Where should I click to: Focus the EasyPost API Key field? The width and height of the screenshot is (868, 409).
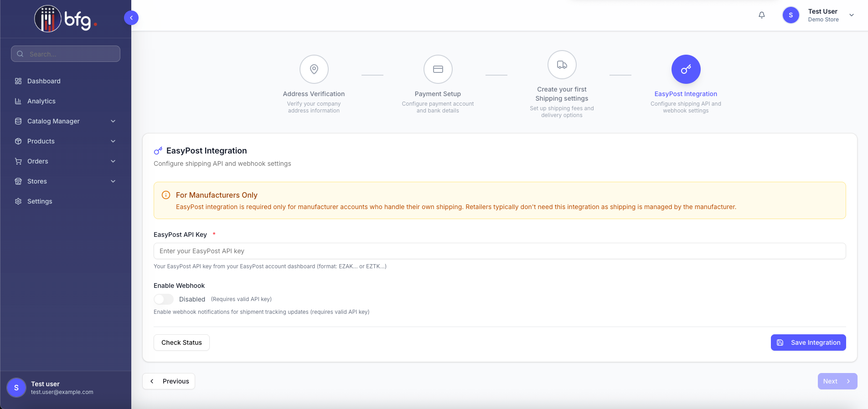(500, 251)
